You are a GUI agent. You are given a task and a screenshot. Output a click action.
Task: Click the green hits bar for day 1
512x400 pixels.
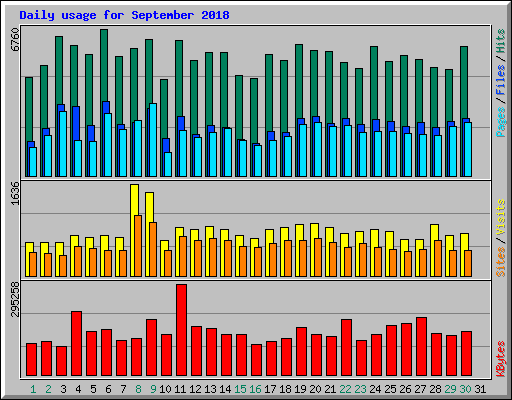29,108
